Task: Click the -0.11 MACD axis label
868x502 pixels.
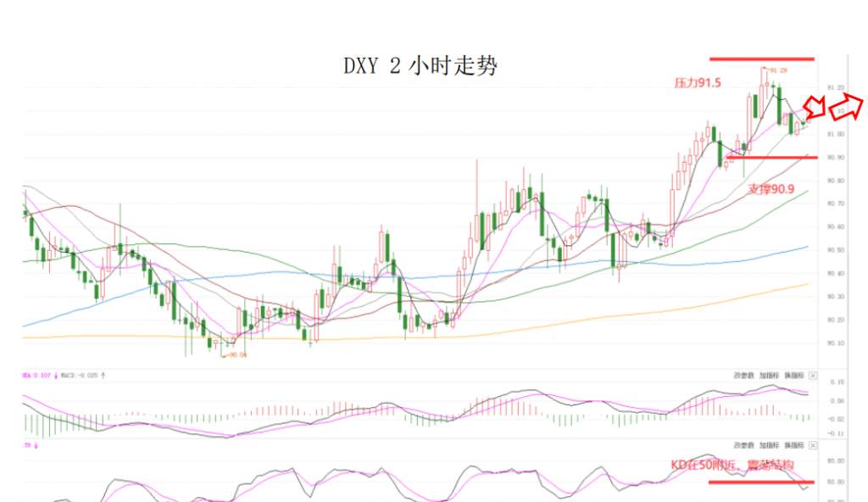Action: (837, 434)
